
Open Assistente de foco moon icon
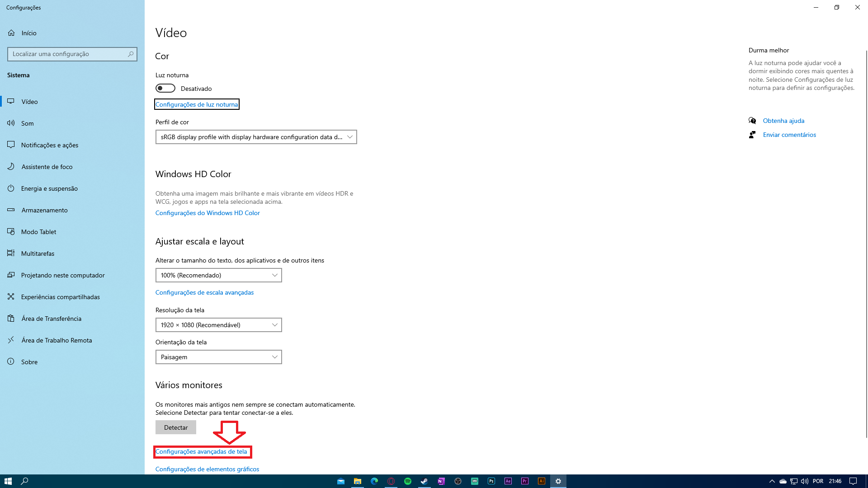11,167
